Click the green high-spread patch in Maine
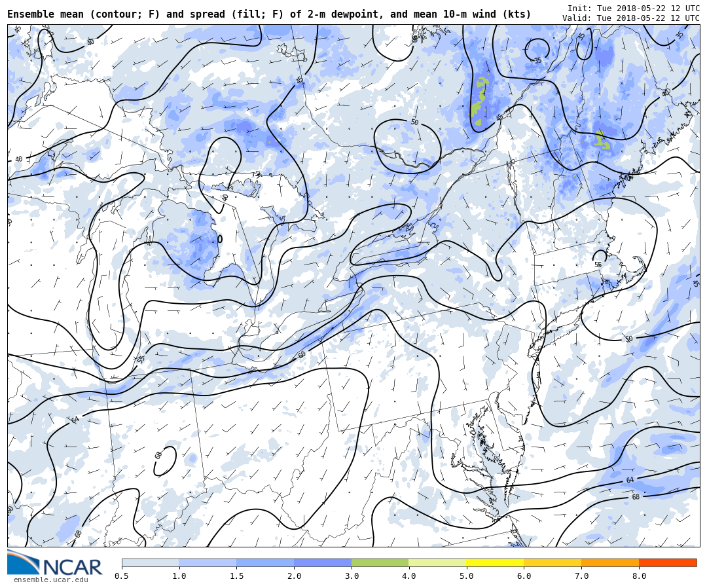 click(x=602, y=139)
